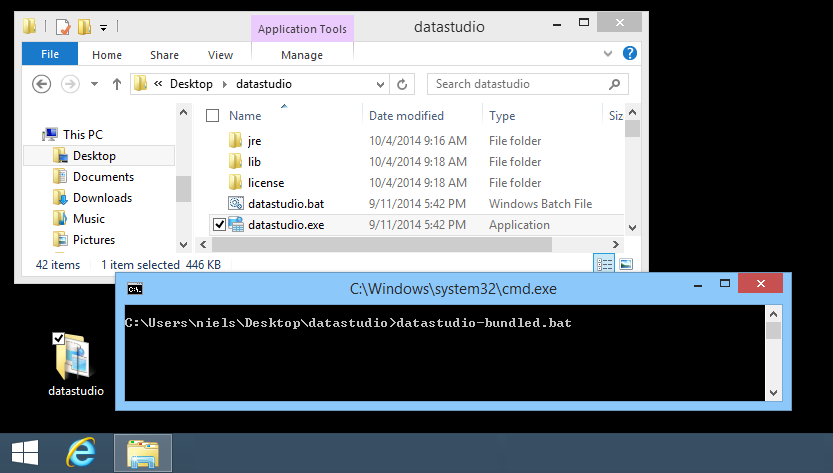Launch Internet Explorer from taskbar
The width and height of the screenshot is (833, 473).
(81, 453)
